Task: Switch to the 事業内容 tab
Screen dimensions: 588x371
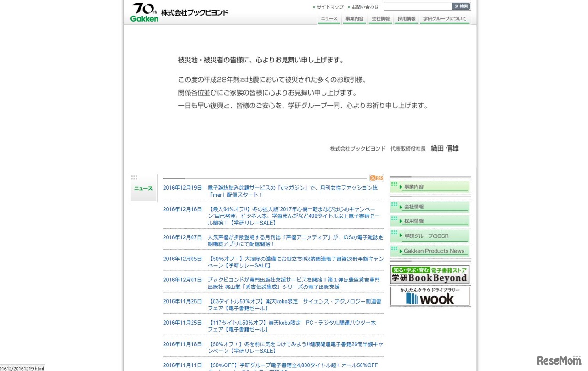Action: point(354,19)
